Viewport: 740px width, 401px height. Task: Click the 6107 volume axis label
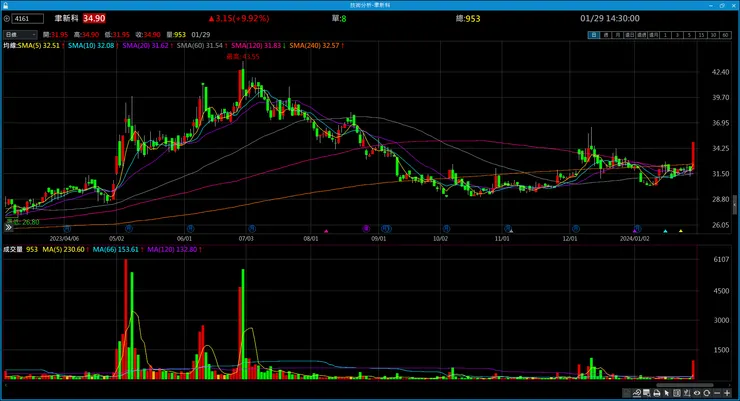point(721,259)
